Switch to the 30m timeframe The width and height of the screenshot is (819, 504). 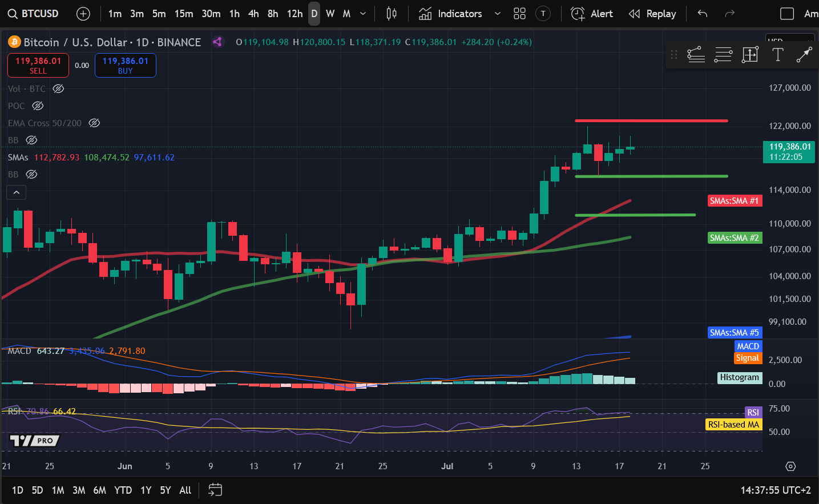click(211, 14)
